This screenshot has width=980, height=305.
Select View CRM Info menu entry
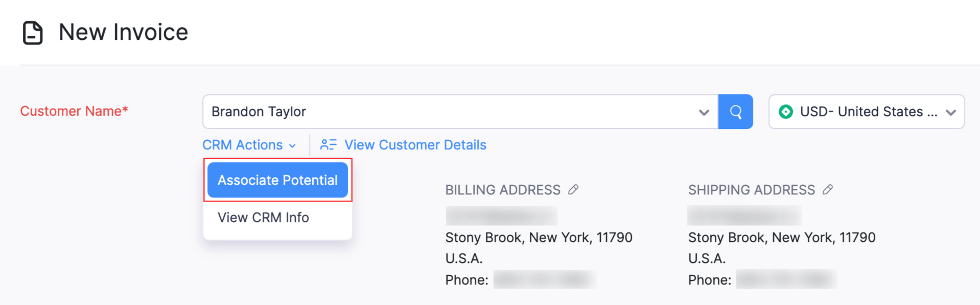[x=264, y=217]
